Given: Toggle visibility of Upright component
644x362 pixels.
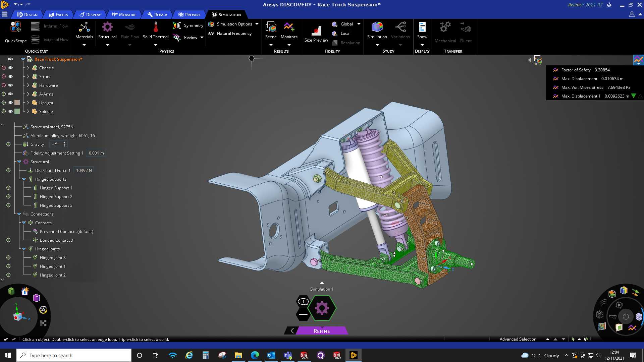Looking at the screenshot, I should pos(10,103).
